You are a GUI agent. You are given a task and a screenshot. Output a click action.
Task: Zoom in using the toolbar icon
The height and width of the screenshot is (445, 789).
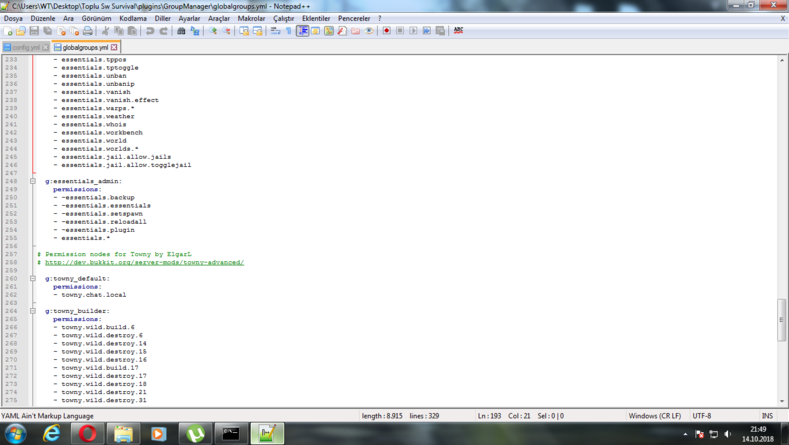click(x=213, y=31)
